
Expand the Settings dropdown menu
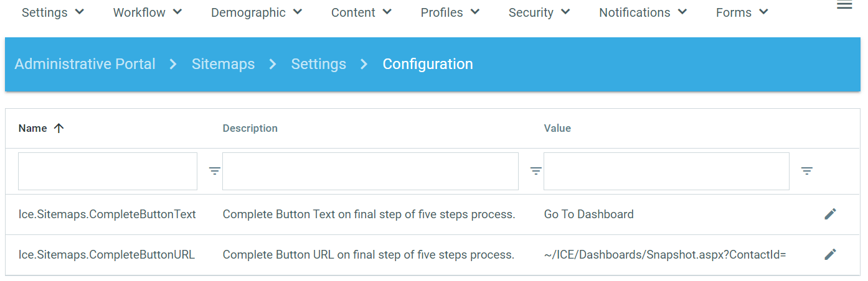[53, 12]
